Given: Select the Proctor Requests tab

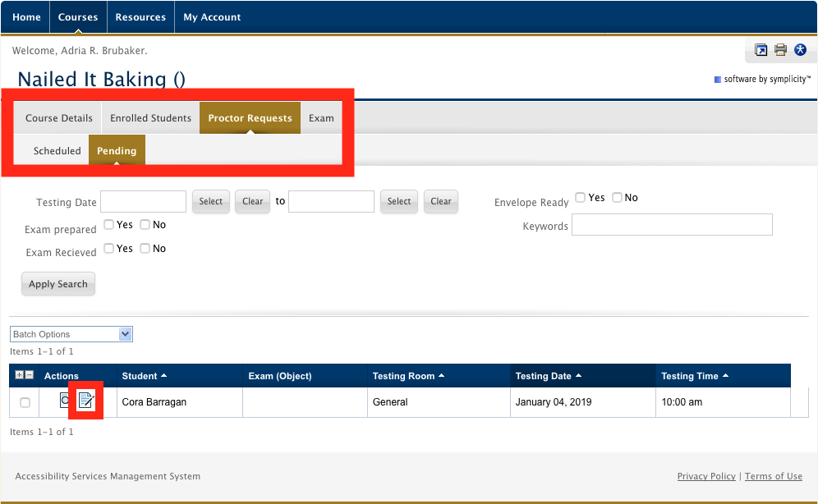Looking at the screenshot, I should tap(250, 117).
